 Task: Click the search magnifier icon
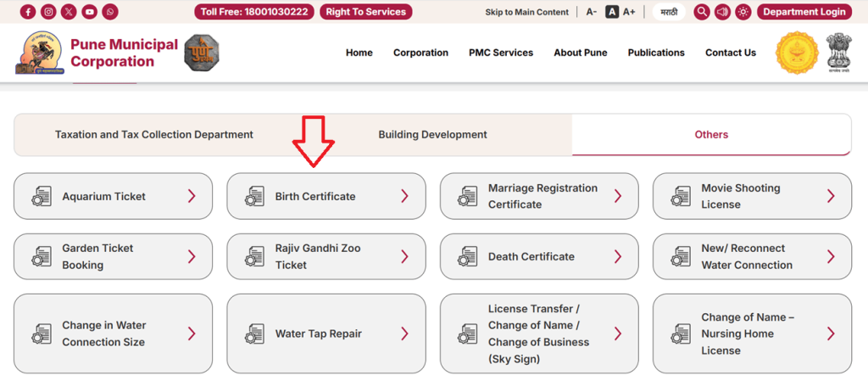pos(702,12)
